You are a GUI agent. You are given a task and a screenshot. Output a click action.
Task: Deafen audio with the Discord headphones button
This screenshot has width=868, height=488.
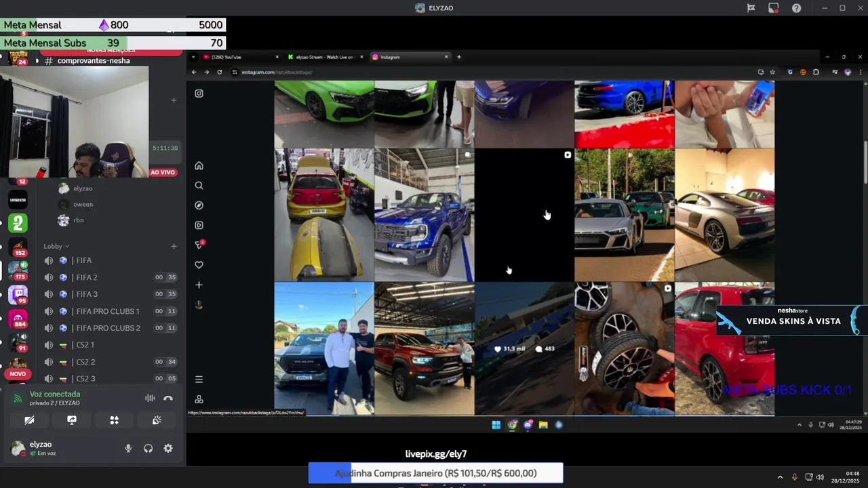pos(148,448)
